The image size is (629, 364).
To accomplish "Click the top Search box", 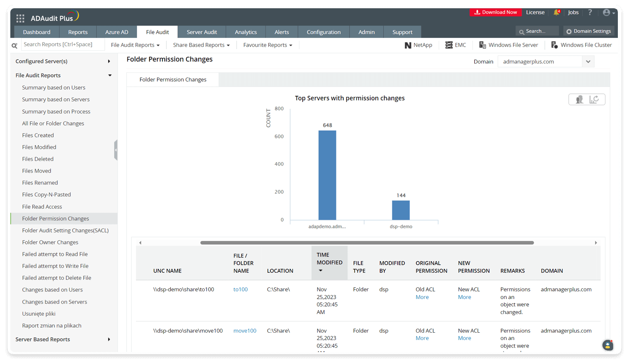I will pyautogui.click(x=537, y=31).
